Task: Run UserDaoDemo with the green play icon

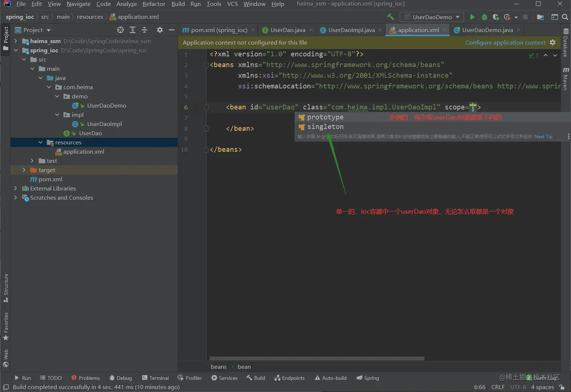Action: pos(472,17)
